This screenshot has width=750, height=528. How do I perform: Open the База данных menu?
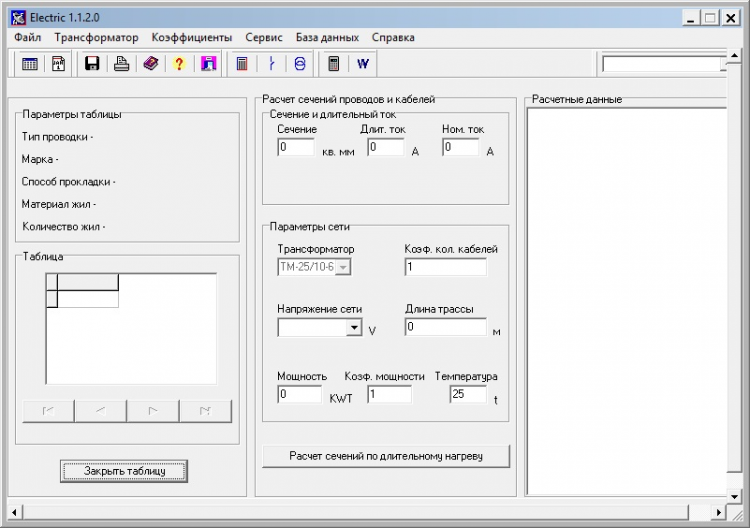pyautogui.click(x=327, y=37)
